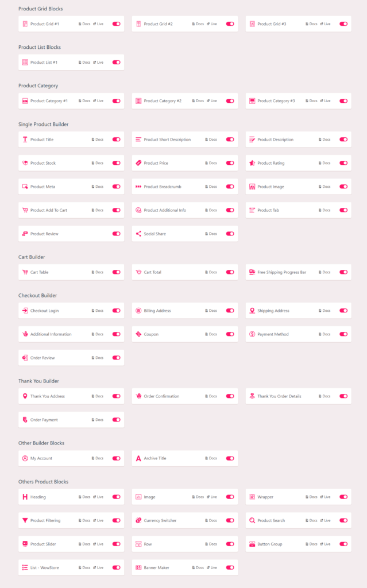Image resolution: width=367 pixels, height=588 pixels.
Task: Open Live demo for Product Slider
Action: point(98,544)
